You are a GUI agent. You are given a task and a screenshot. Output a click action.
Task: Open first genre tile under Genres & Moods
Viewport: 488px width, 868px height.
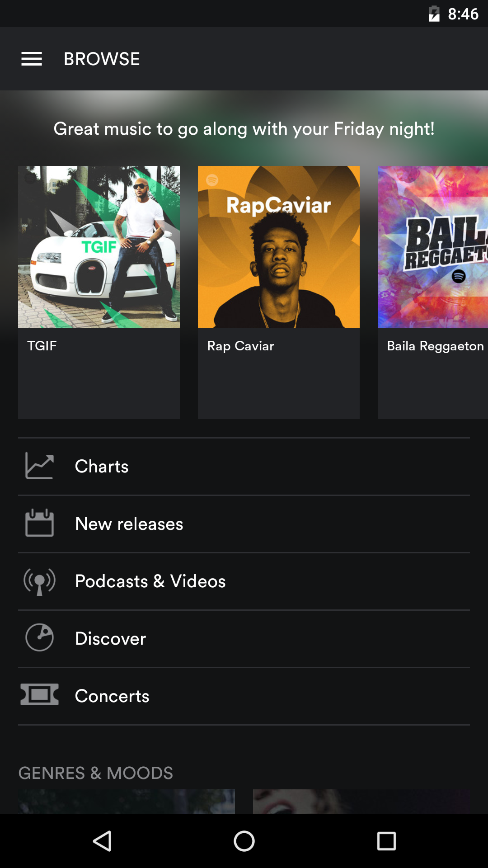127,802
